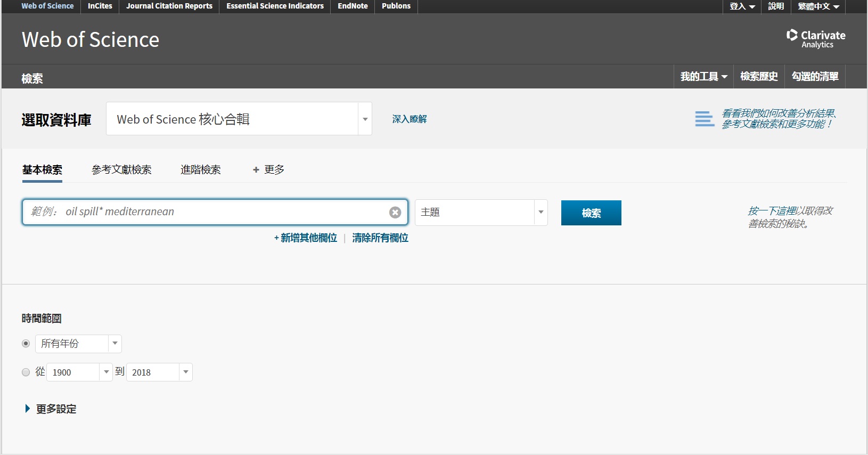Open Journal Citation Reports in top bar

point(169,6)
